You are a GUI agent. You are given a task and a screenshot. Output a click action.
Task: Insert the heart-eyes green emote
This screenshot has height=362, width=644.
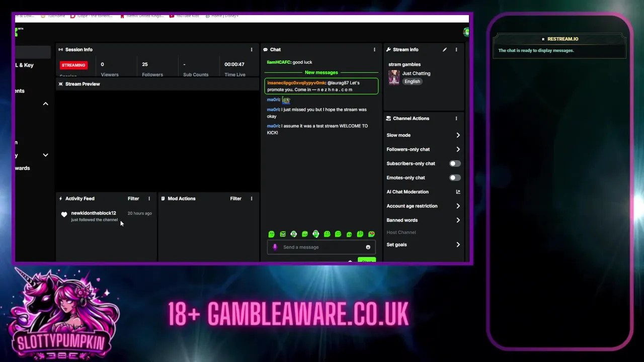pyautogui.click(x=371, y=234)
